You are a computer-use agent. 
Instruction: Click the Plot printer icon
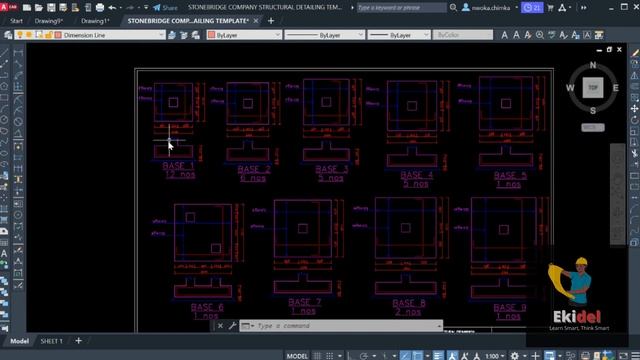[100, 7]
